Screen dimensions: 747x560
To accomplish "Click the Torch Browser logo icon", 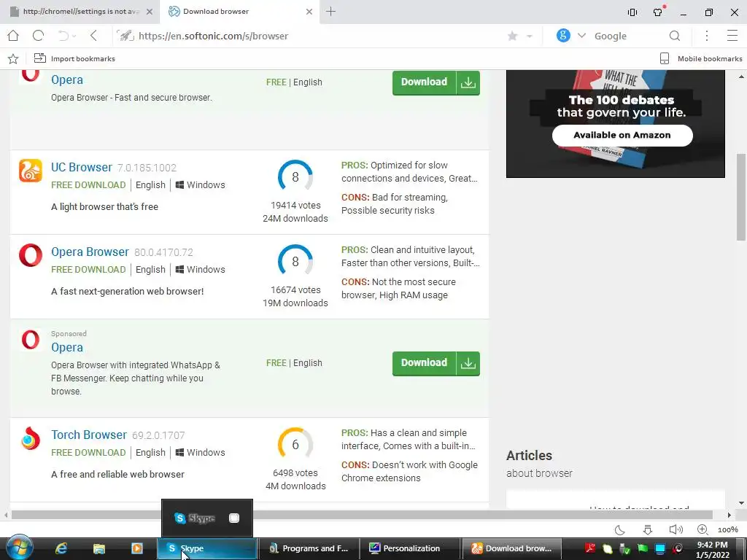I will (31, 438).
